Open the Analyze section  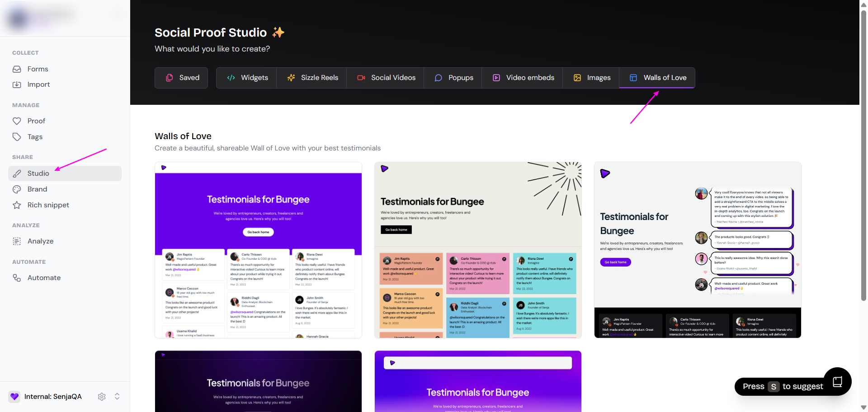(40, 241)
